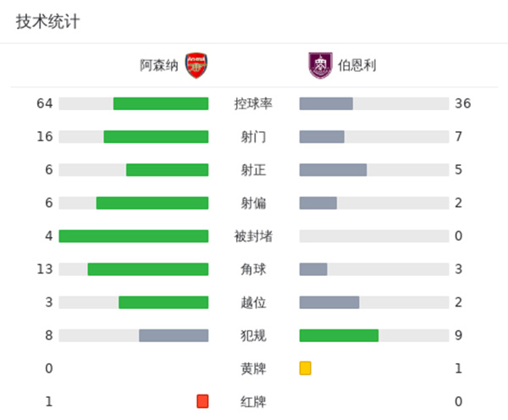This screenshot has width=508, height=420.
Task: Click Arsenal's red card icon
Action: click(x=202, y=401)
